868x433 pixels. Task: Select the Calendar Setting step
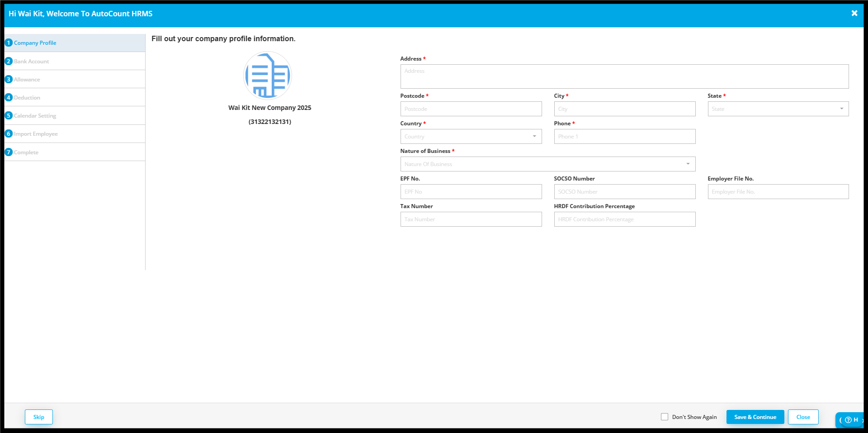click(x=75, y=115)
